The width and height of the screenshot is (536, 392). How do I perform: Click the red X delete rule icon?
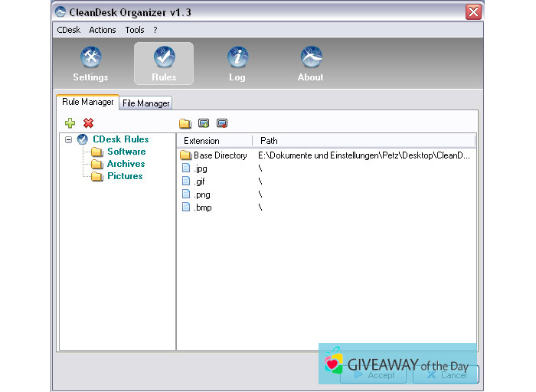tap(89, 122)
